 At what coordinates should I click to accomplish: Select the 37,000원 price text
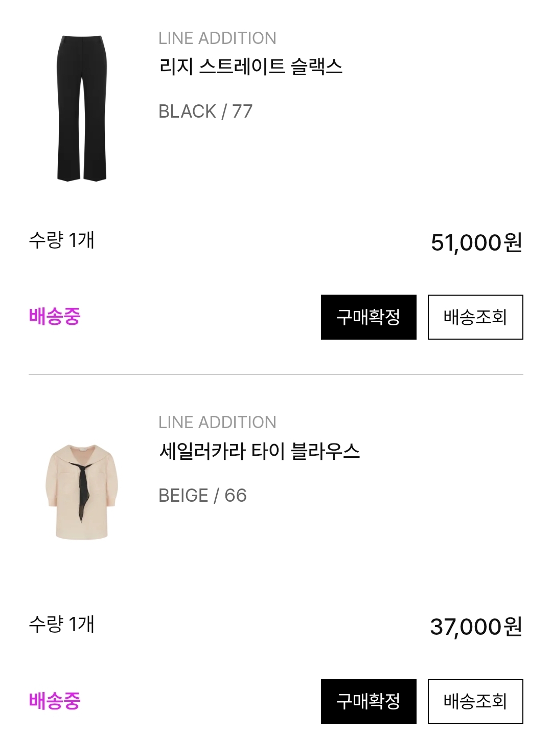[476, 627]
